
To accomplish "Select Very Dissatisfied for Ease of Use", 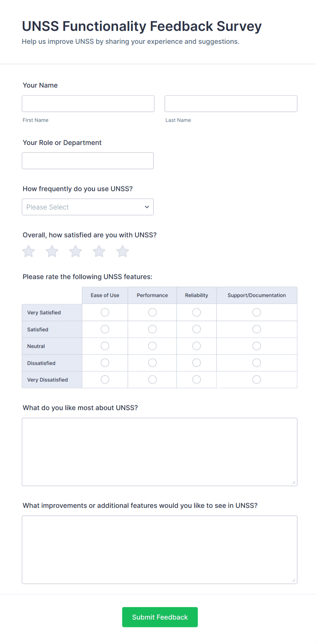I will [x=105, y=379].
